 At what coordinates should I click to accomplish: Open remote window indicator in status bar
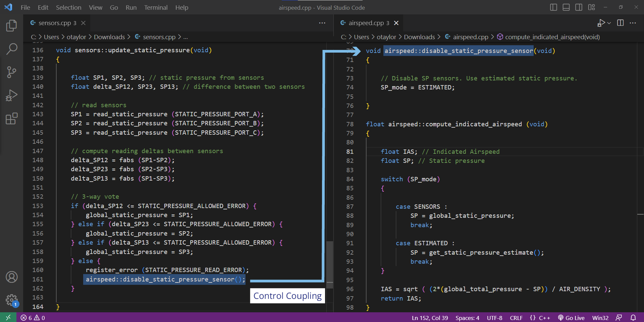pos(8,318)
